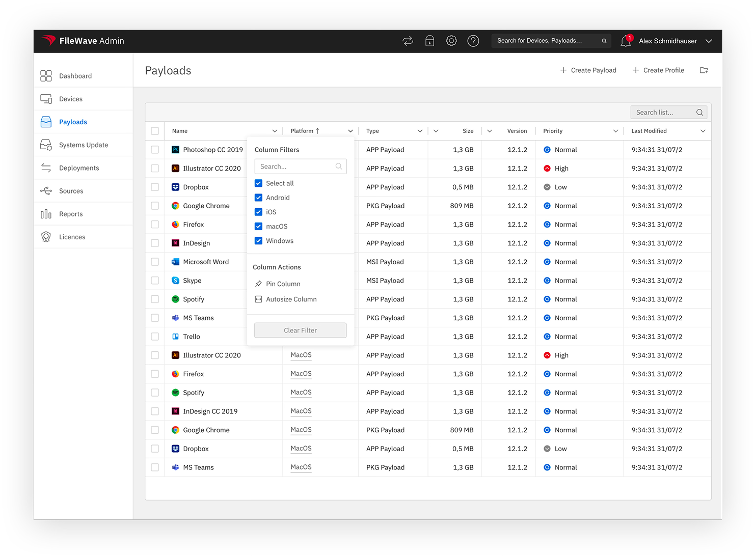
Task: Open the Priority column dropdown
Action: pos(615,131)
